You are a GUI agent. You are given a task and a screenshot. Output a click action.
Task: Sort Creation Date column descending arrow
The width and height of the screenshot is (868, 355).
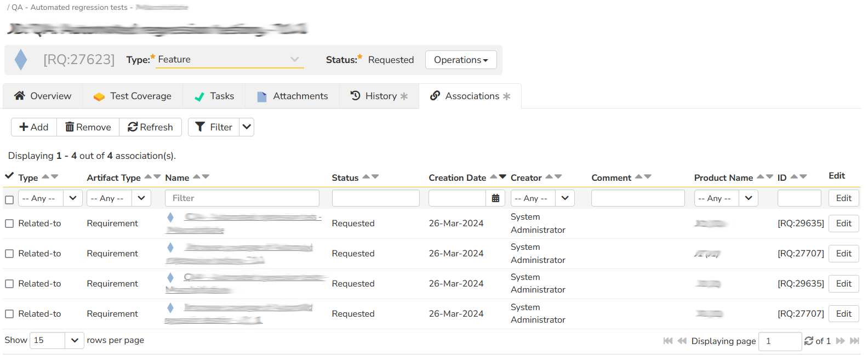502,176
